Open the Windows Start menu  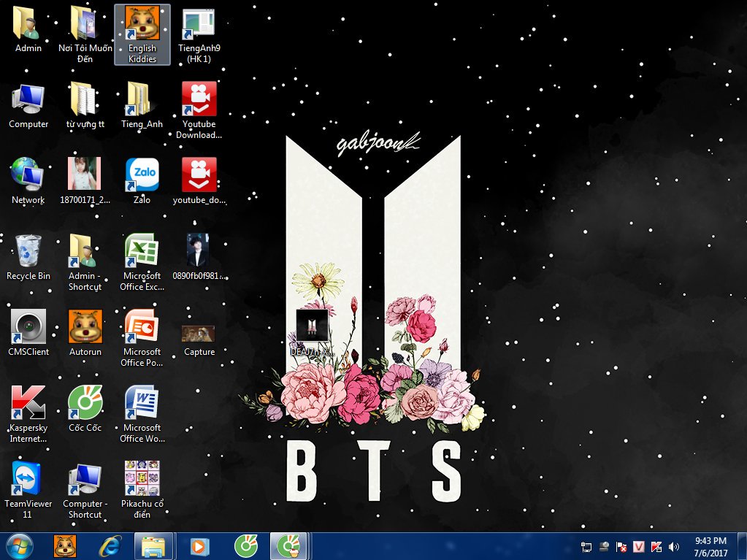[20, 546]
